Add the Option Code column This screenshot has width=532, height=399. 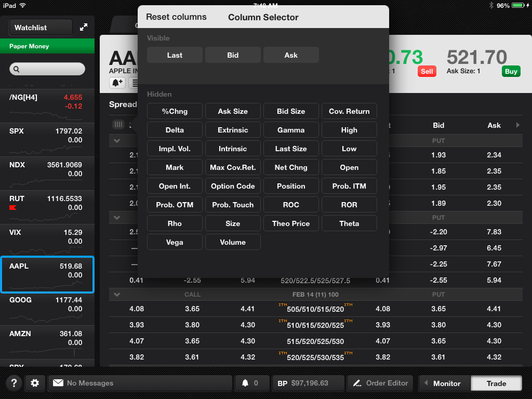click(233, 186)
